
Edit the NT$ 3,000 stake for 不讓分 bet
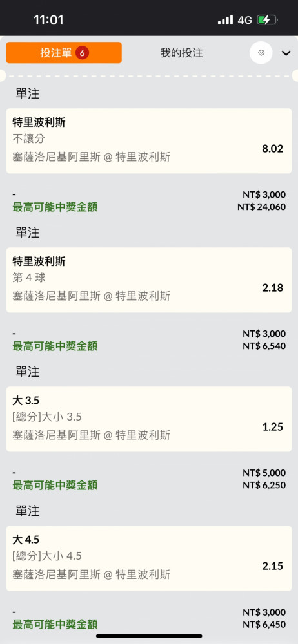tap(264, 194)
